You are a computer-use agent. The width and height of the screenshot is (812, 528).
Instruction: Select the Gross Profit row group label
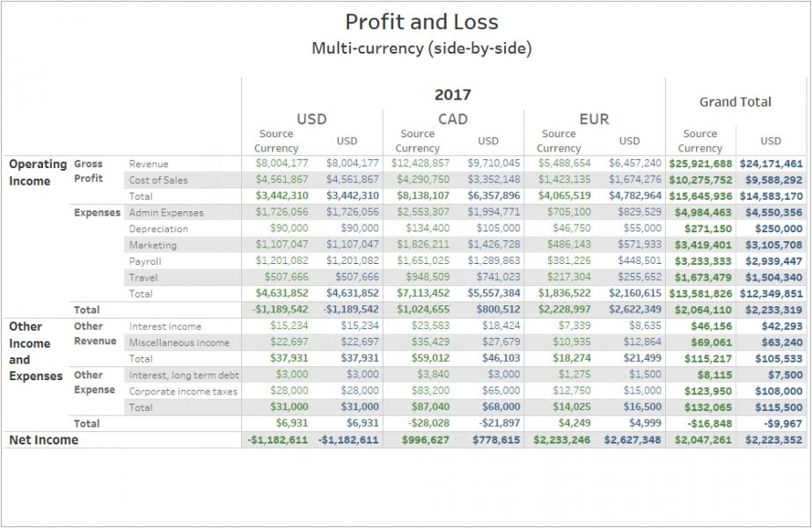coord(89,171)
